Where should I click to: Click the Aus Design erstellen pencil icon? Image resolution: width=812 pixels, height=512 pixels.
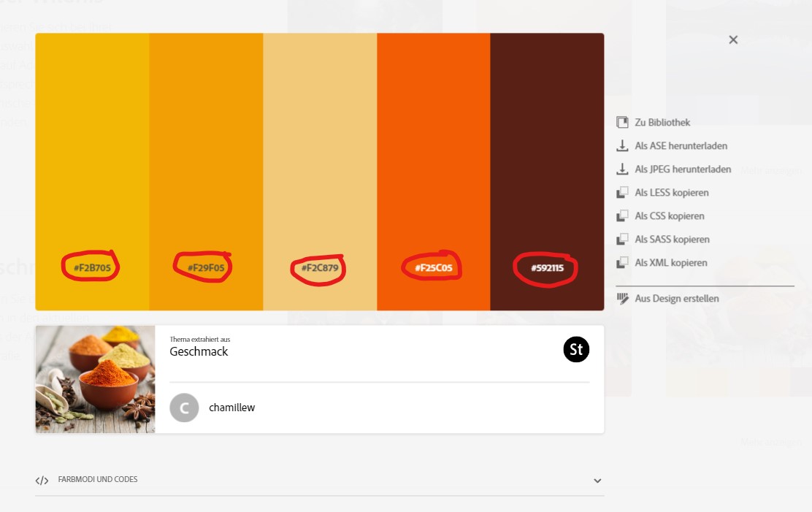pyautogui.click(x=622, y=299)
